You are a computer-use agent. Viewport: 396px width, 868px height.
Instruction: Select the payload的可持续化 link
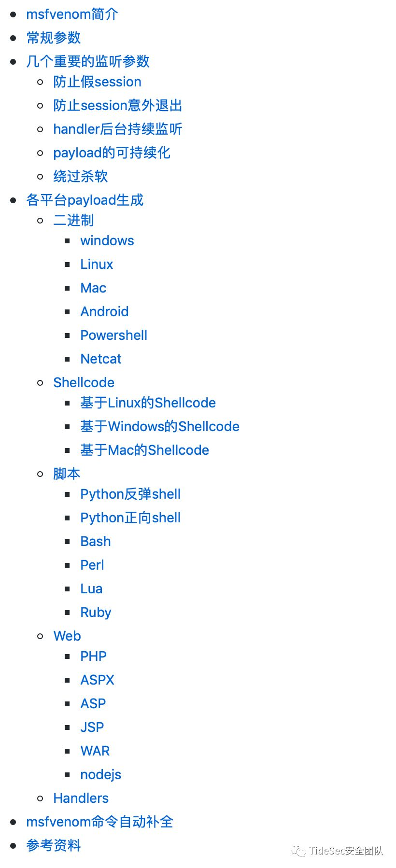tap(112, 153)
